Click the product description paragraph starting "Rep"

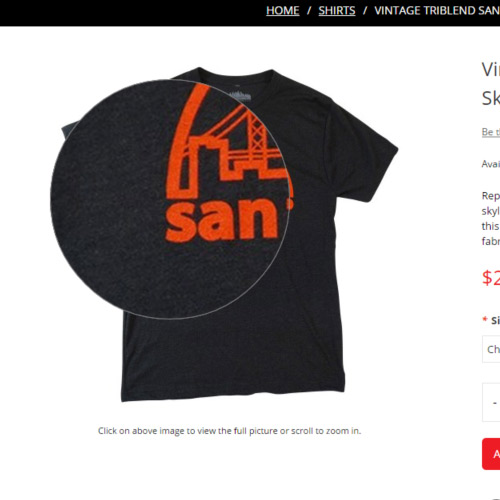[491, 218]
